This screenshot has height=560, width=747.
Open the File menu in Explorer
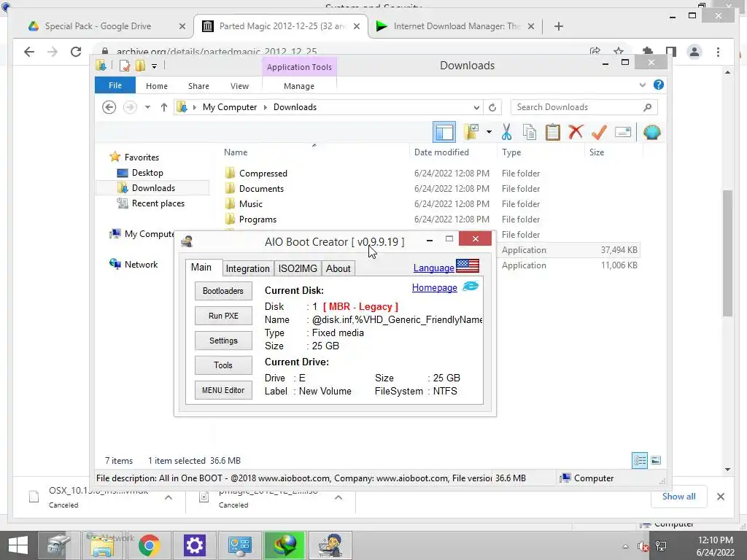click(115, 85)
